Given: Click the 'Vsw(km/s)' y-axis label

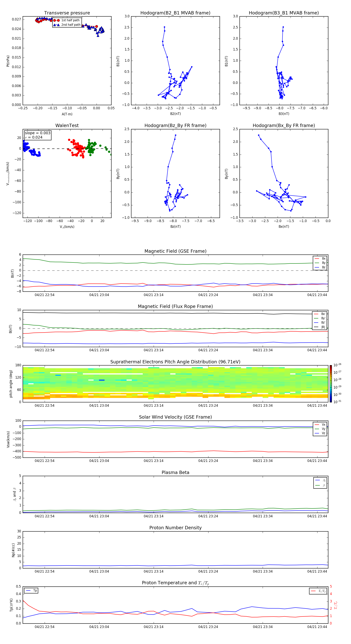Looking at the screenshot, I should [x=8, y=439].
